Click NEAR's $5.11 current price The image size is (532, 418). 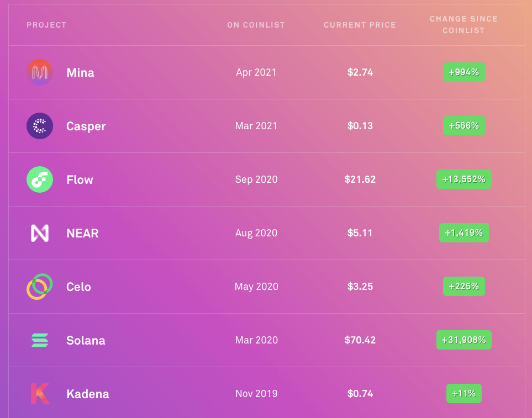[360, 233]
